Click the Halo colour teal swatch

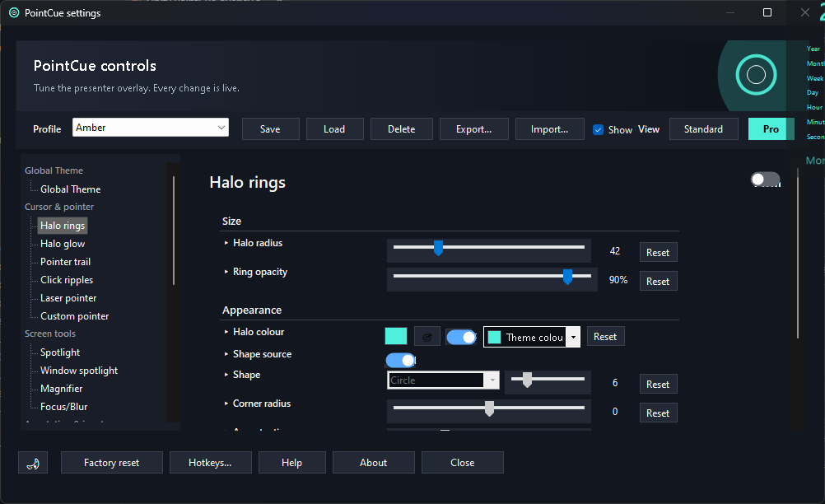point(396,336)
